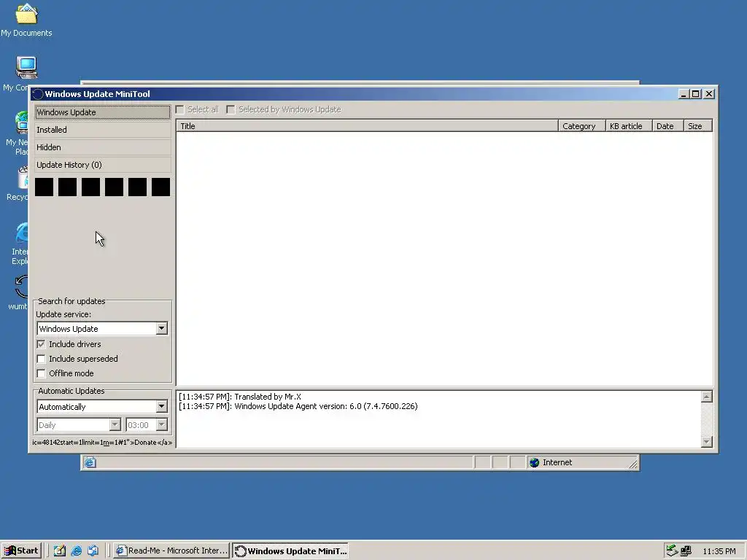Sort by the Title column header
This screenshot has height=560, width=747.
368,126
